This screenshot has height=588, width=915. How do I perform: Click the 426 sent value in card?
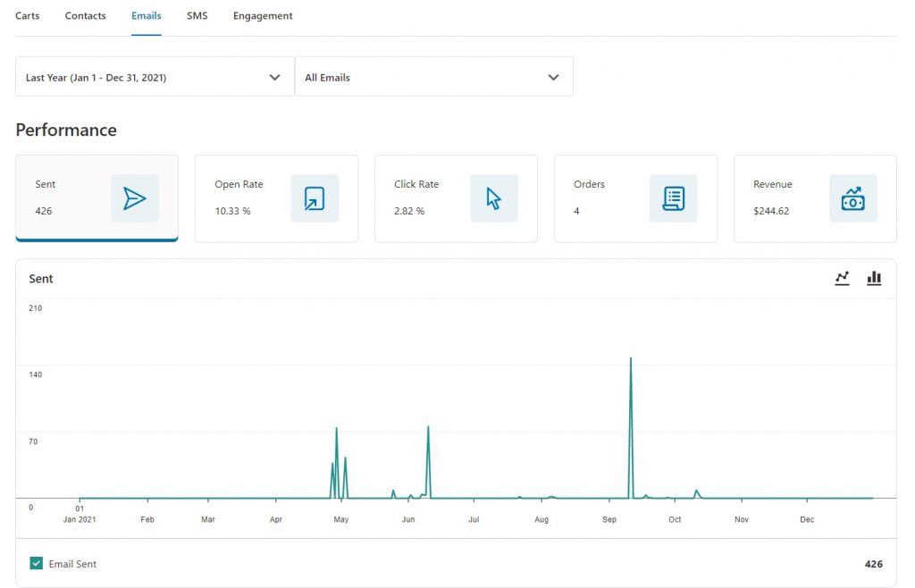pyautogui.click(x=43, y=211)
